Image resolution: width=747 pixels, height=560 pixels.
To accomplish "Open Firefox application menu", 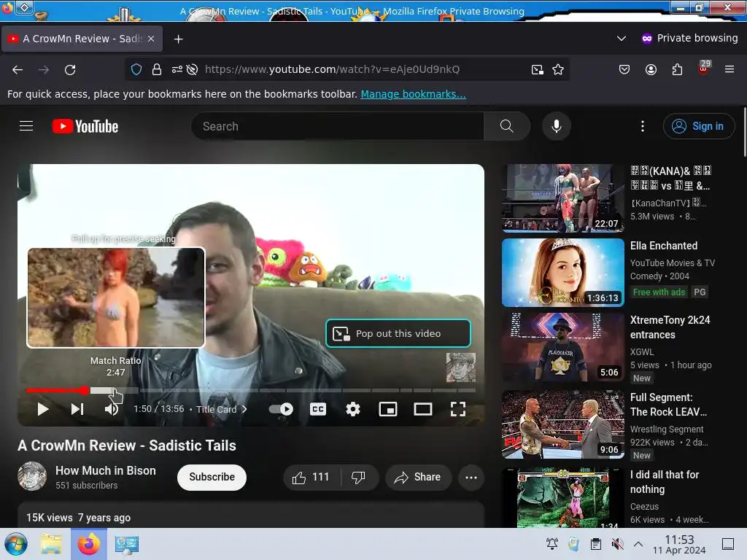I will coord(729,69).
